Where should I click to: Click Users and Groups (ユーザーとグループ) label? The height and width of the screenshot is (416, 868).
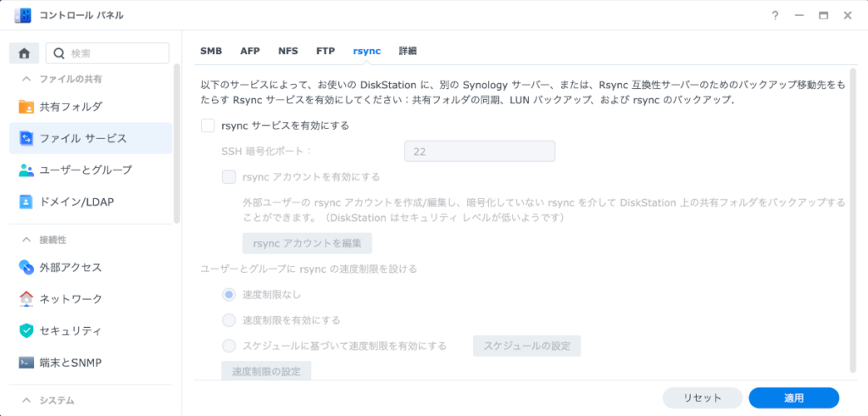(x=86, y=169)
